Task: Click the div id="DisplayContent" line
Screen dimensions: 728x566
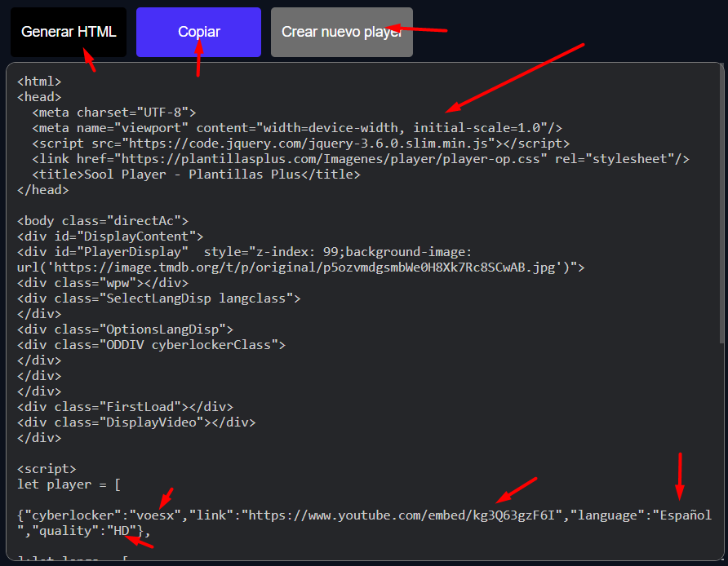Action: [x=110, y=237]
